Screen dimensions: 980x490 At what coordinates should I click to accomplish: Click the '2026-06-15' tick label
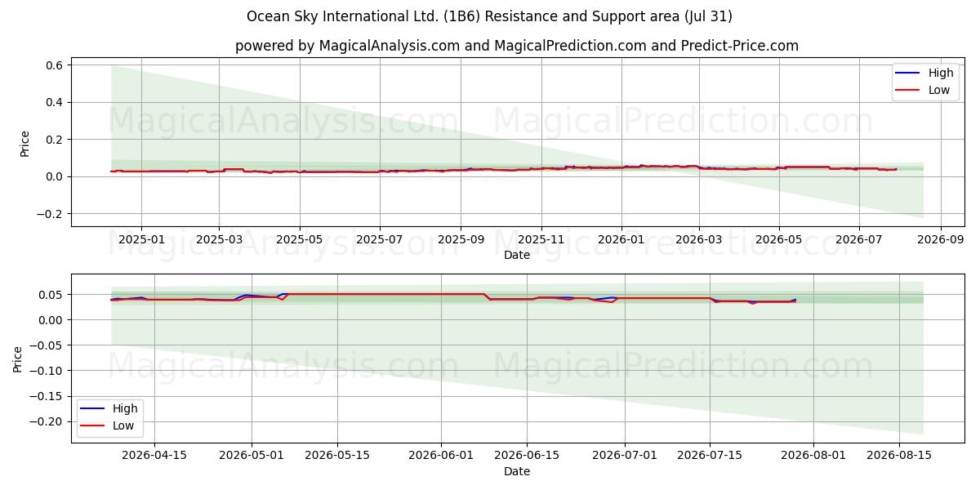click(526, 456)
